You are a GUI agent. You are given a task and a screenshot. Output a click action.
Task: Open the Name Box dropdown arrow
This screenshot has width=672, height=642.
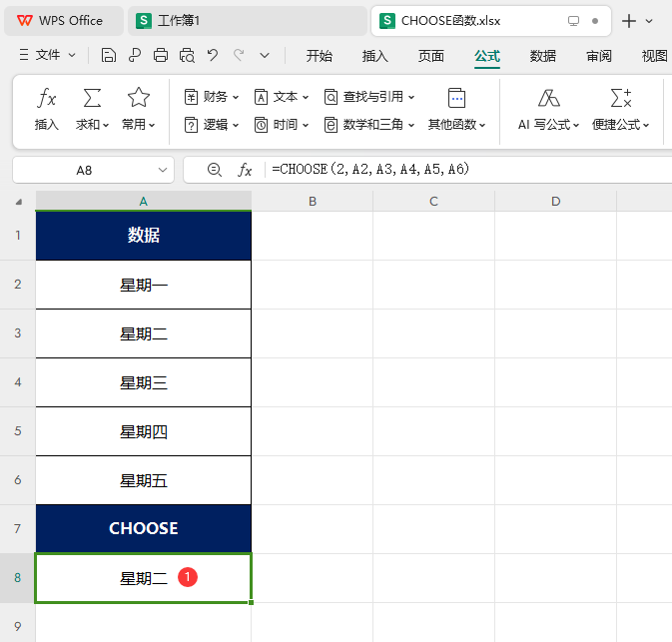[x=163, y=170]
